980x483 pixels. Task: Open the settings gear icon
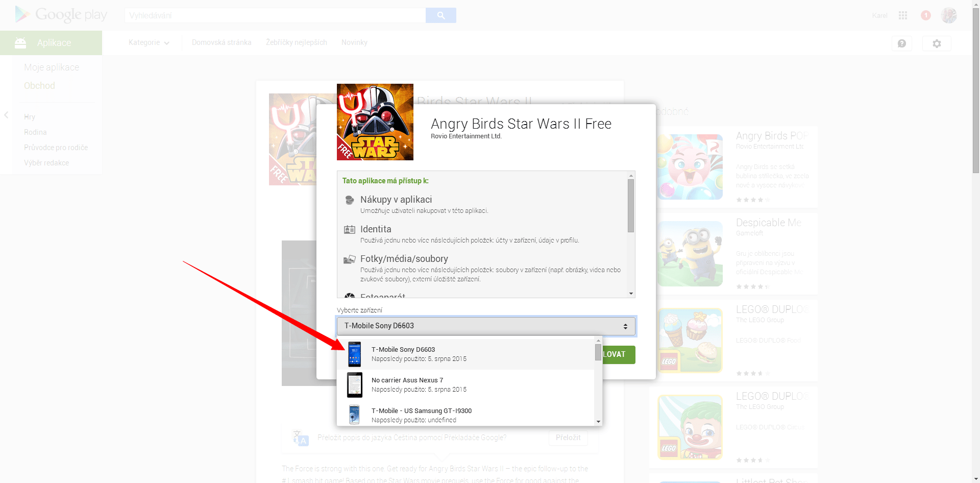click(937, 43)
